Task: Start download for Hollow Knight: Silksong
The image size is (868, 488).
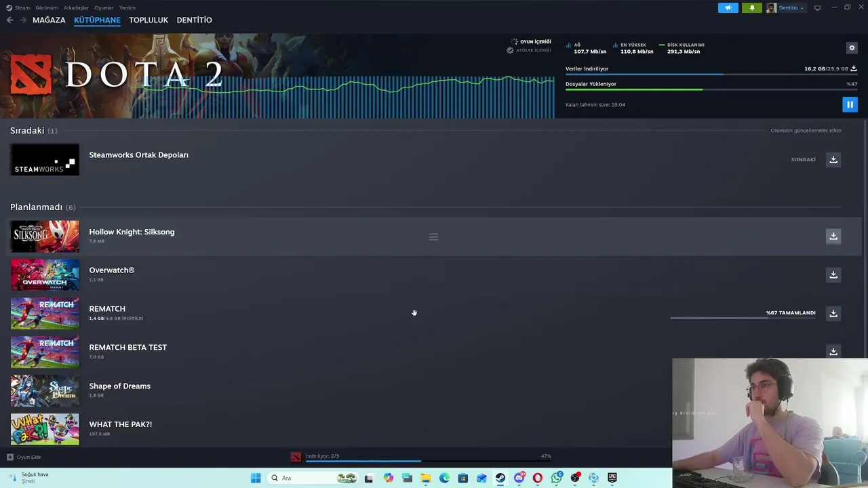Action: (x=833, y=236)
